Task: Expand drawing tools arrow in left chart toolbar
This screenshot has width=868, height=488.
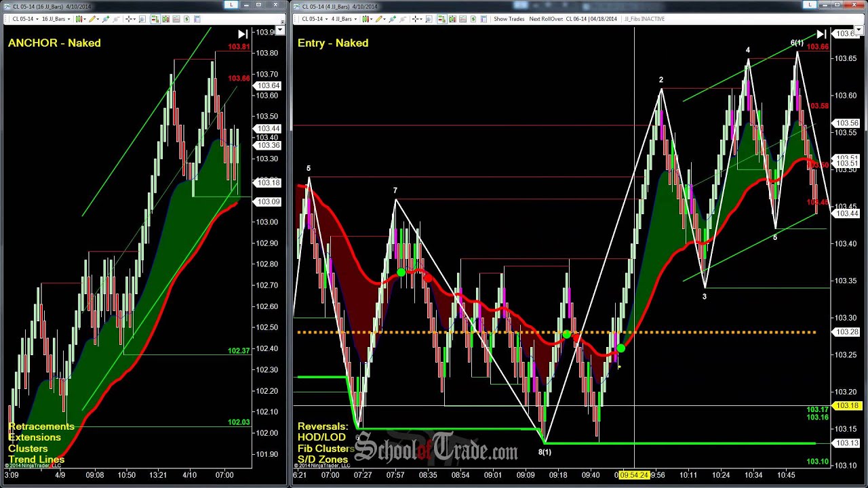Action: tap(98, 19)
